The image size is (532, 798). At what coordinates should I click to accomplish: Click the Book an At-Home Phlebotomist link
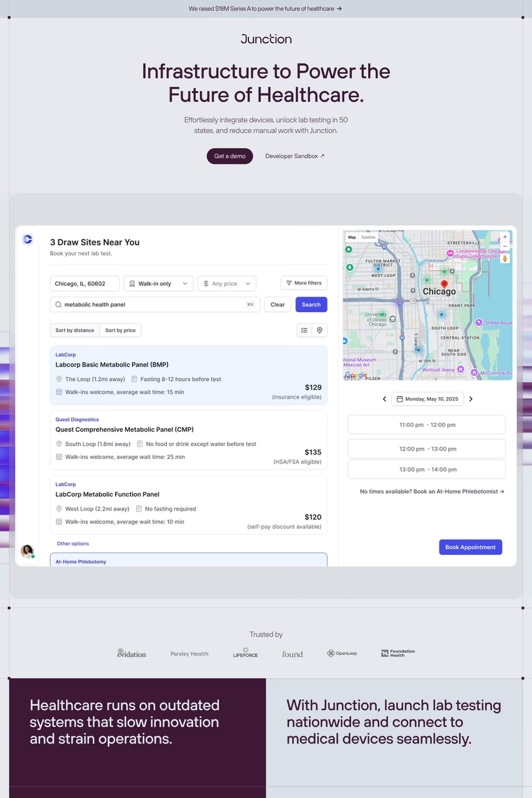tap(459, 491)
